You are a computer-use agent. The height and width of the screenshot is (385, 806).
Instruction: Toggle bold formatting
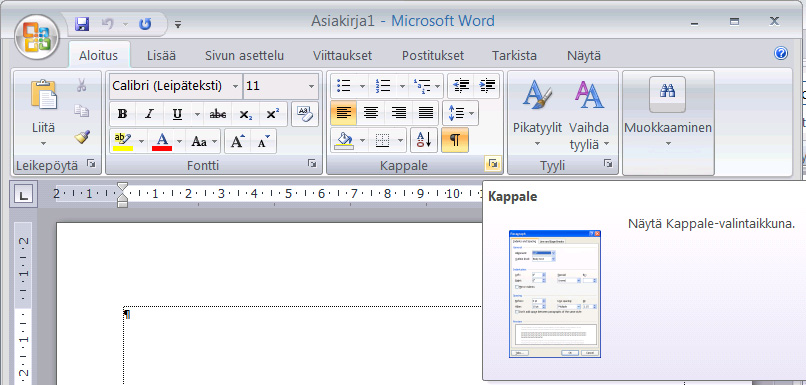(122, 114)
